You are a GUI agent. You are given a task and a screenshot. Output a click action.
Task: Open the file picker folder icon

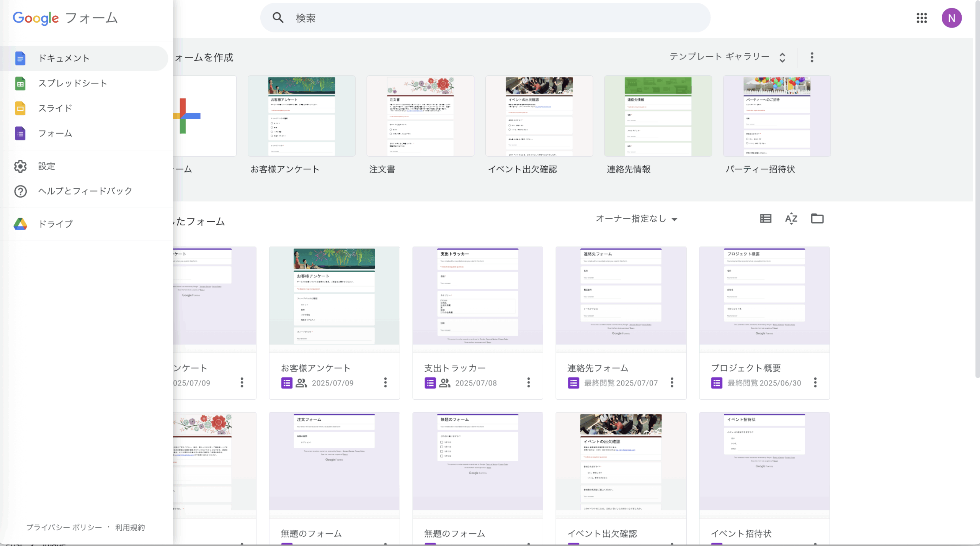click(817, 218)
